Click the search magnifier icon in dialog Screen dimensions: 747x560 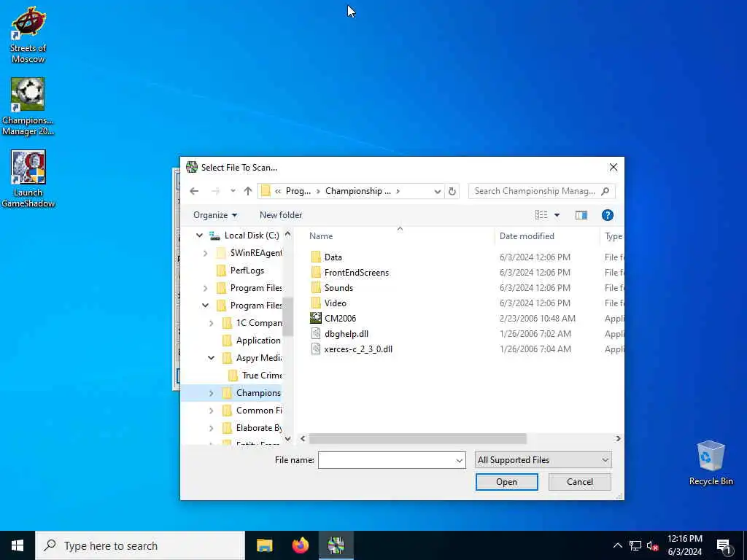605,191
